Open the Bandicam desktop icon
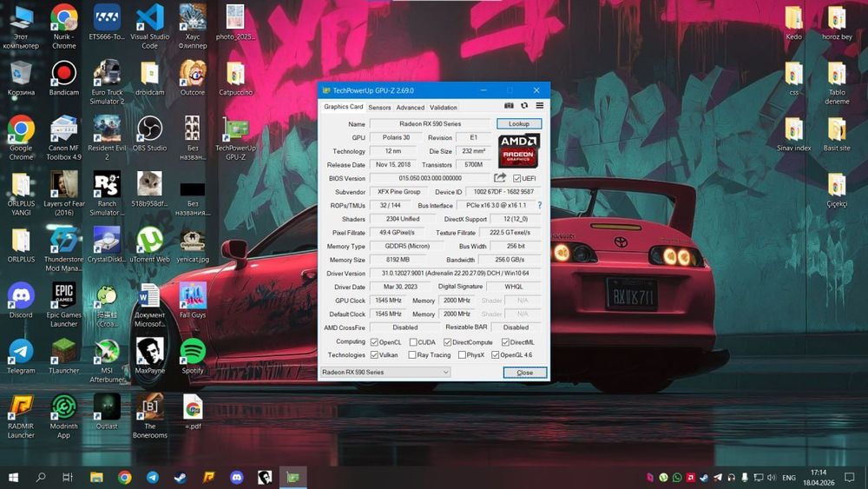868x489 pixels. (63, 78)
